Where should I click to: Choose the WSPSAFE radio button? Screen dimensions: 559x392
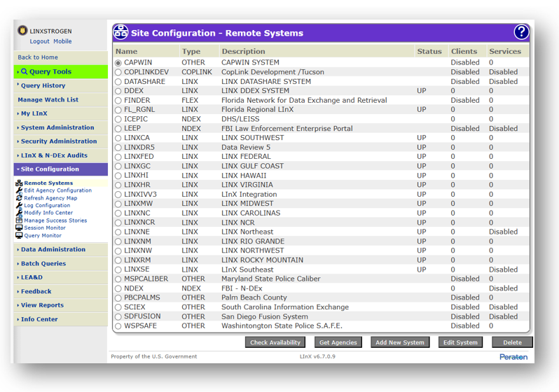[x=118, y=326]
